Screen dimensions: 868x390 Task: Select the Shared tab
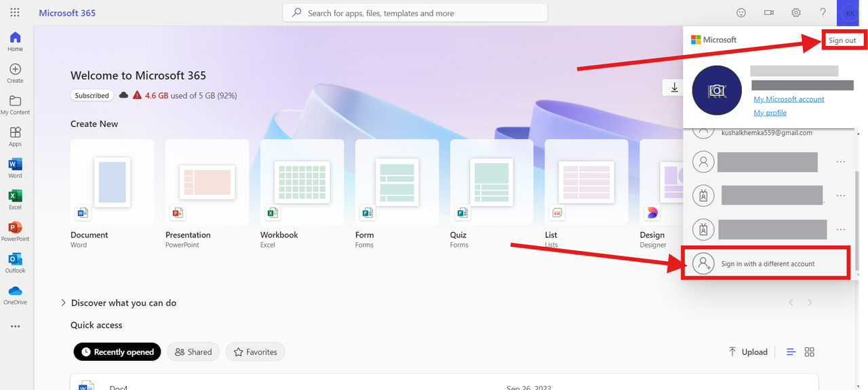point(193,352)
